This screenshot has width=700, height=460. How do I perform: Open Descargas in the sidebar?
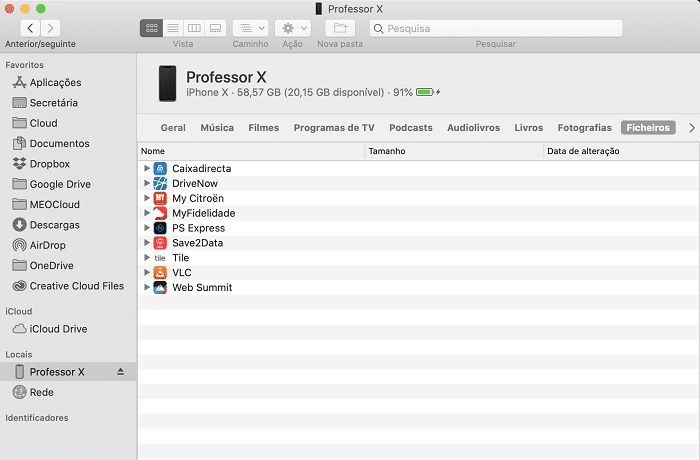click(x=46, y=225)
